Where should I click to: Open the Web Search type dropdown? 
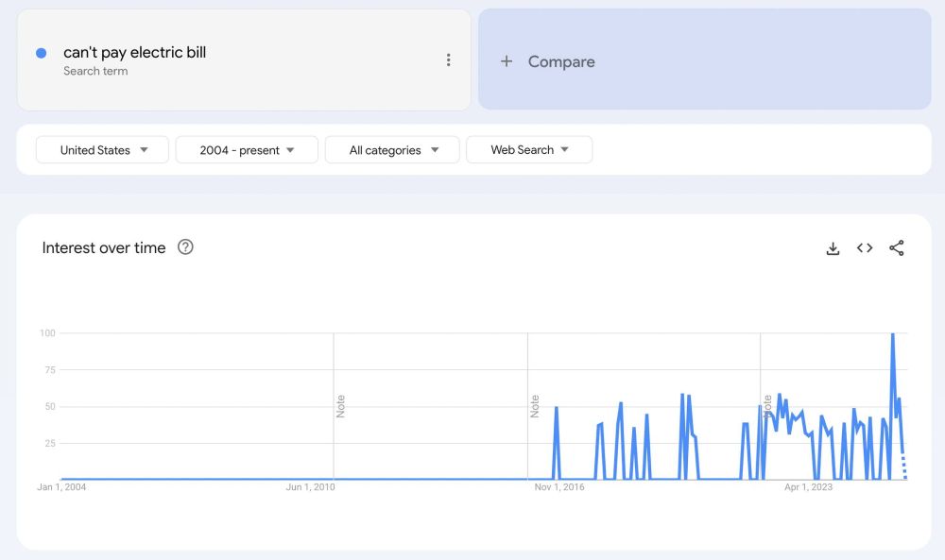529,149
